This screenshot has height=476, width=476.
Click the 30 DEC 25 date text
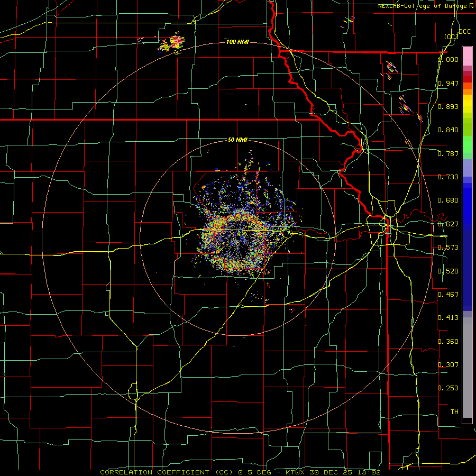(331, 472)
